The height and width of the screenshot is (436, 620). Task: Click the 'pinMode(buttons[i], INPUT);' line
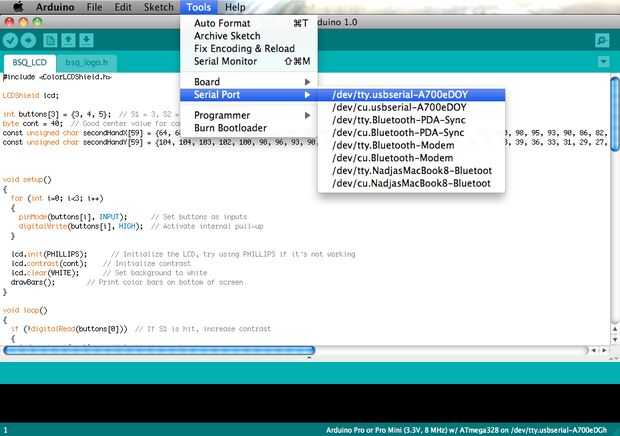click(x=73, y=217)
